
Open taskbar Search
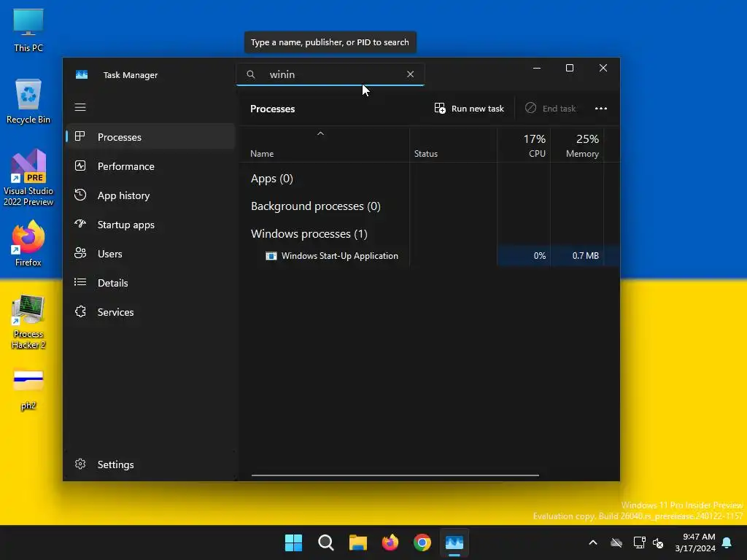point(326,542)
